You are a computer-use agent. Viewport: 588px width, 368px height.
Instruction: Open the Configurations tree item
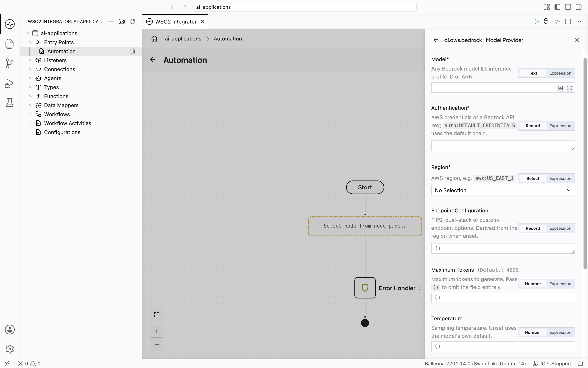pos(81,132)
